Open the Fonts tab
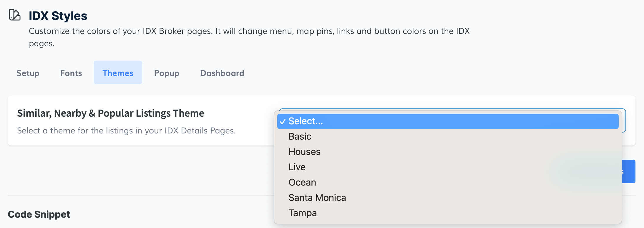Screen dimensions: 644x228 tap(71, 73)
